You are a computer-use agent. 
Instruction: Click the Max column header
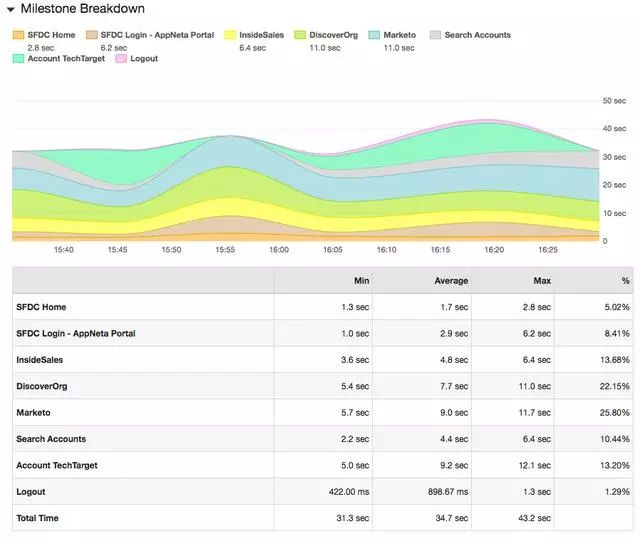tap(542, 281)
